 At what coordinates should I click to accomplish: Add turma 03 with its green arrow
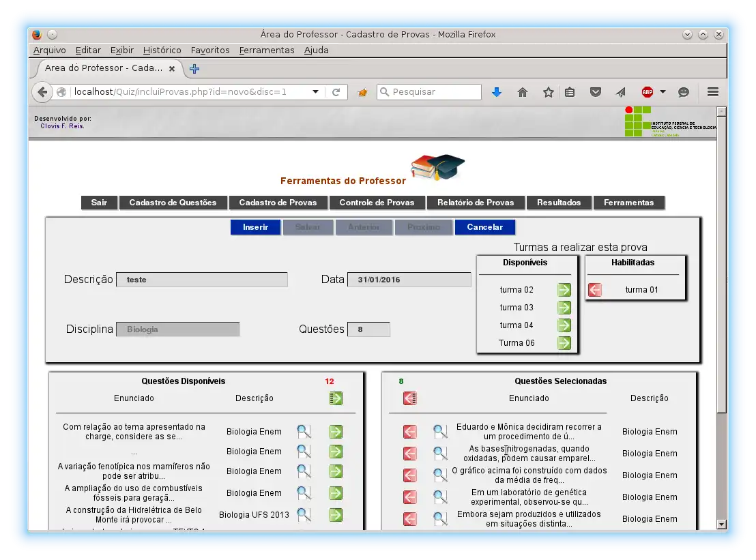(x=564, y=308)
